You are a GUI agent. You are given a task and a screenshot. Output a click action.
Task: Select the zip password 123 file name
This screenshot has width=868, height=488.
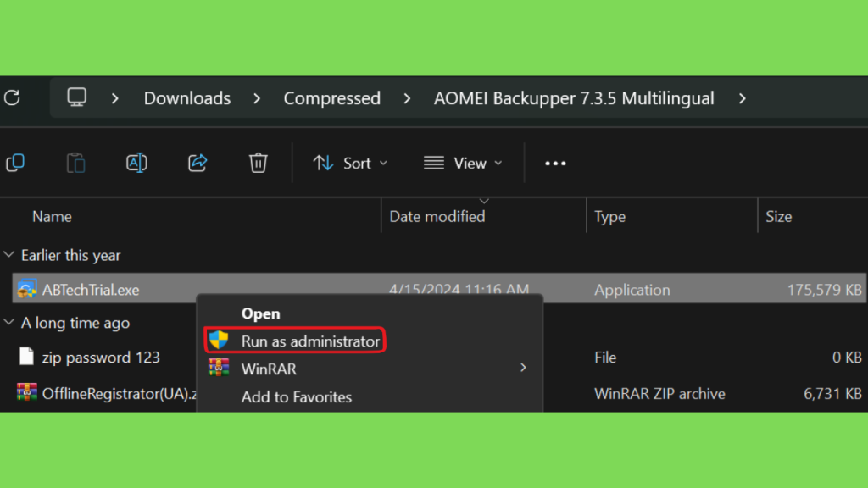coord(101,358)
